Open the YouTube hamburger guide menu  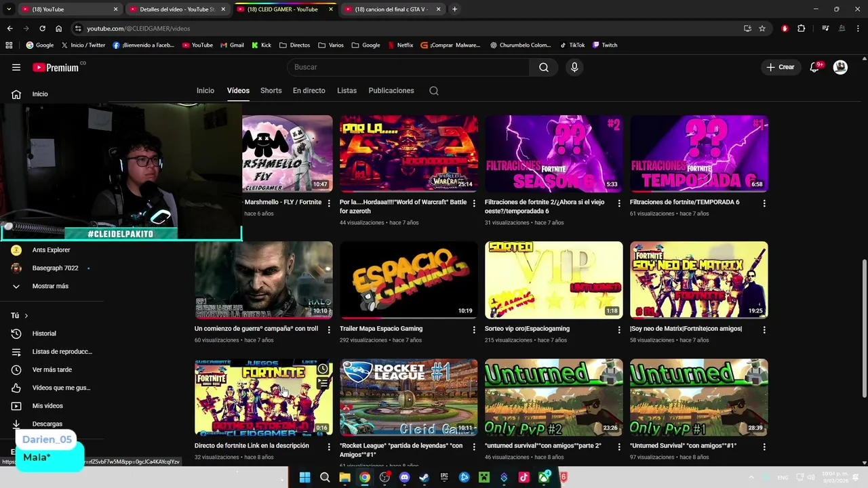(16, 67)
